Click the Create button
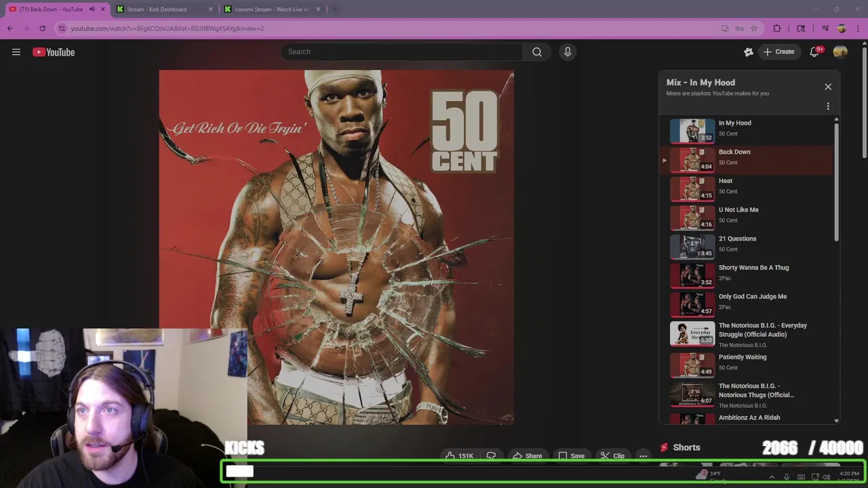Image resolution: width=868 pixels, height=488 pixels. coord(778,52)
